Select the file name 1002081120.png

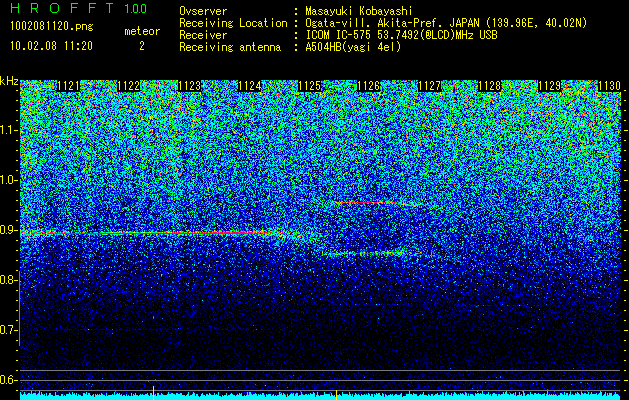(51, 27)
